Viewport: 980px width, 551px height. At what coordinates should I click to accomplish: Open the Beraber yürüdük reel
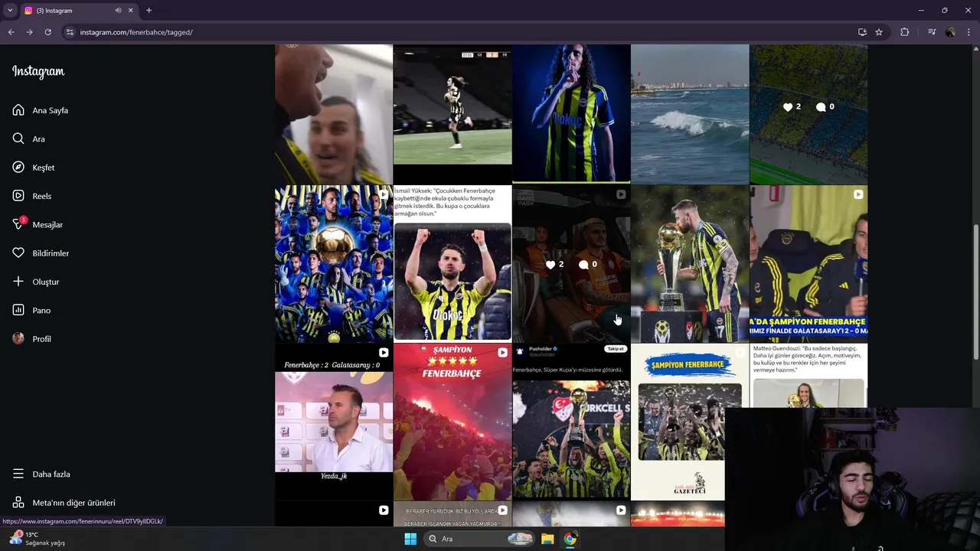(x=452, y=514)
